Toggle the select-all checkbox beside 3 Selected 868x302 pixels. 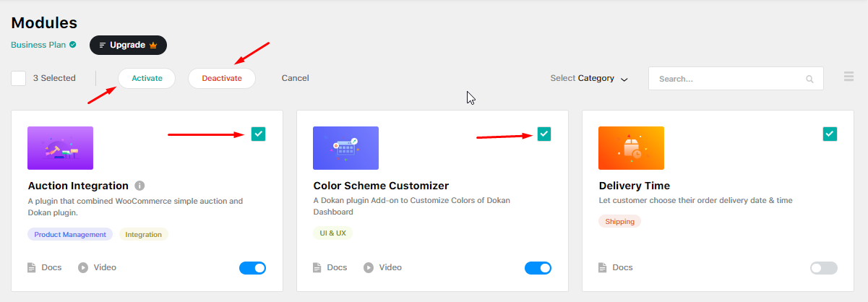tap(19, 78)
